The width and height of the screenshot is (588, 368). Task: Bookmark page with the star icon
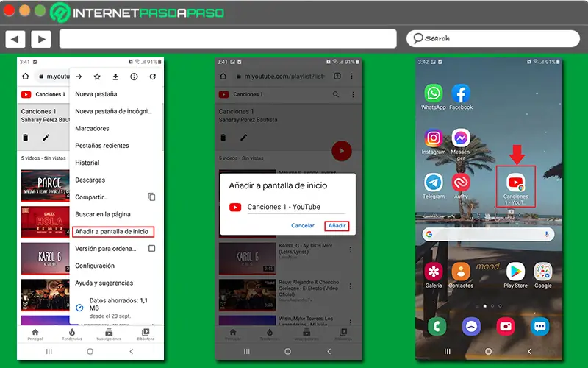97,77
